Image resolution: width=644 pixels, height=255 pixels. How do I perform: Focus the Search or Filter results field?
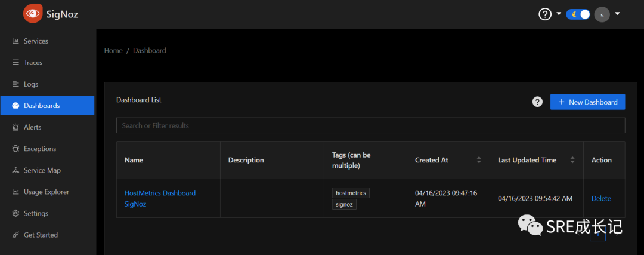click(x=370, y=125)
